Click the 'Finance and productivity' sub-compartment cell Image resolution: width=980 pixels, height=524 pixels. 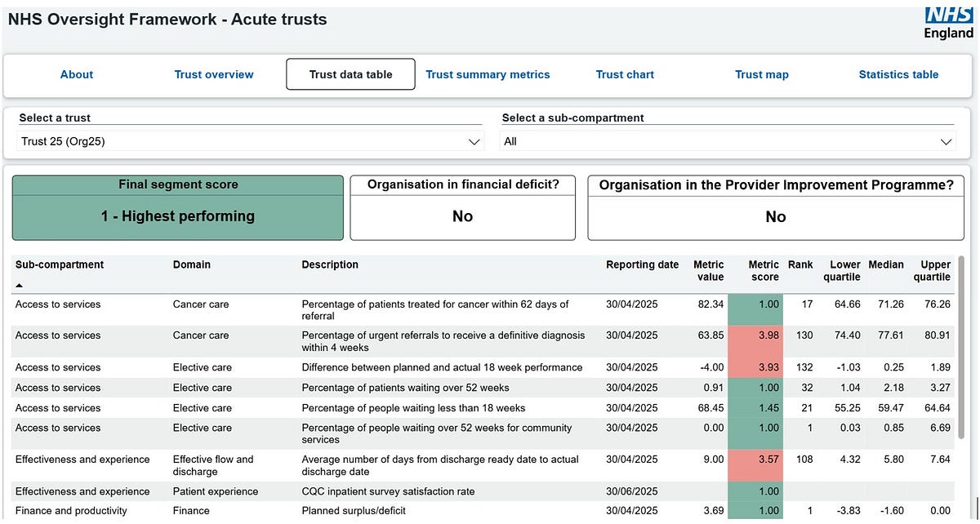71,511
